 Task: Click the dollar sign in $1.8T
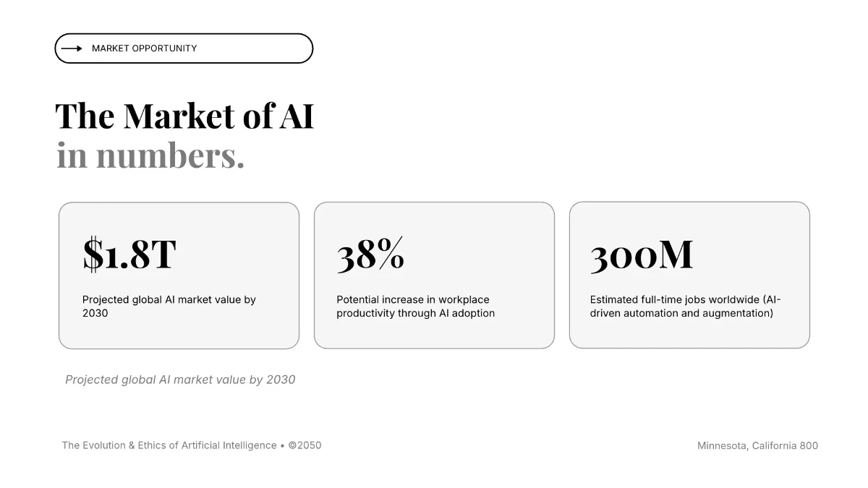tap(93, 254)
